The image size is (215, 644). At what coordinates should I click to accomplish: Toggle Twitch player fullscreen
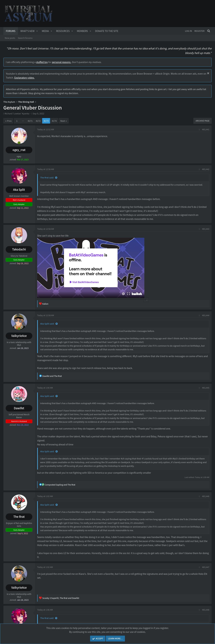[128, 294]
